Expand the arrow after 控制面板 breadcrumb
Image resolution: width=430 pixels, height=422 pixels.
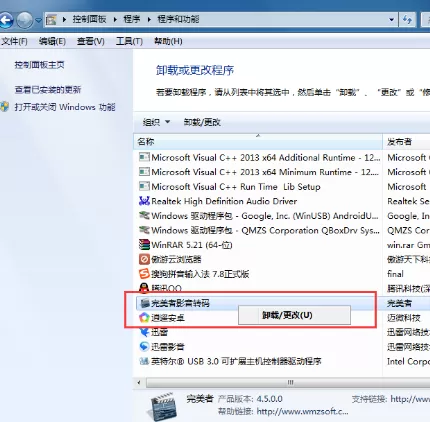click(115, 20)
